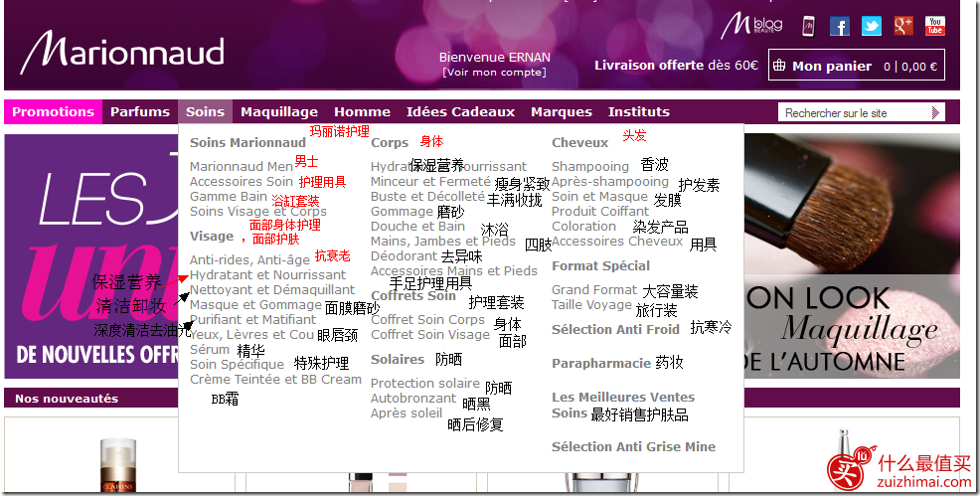Open Marionnaud's Facebook page icon

[x=840, y=26]
